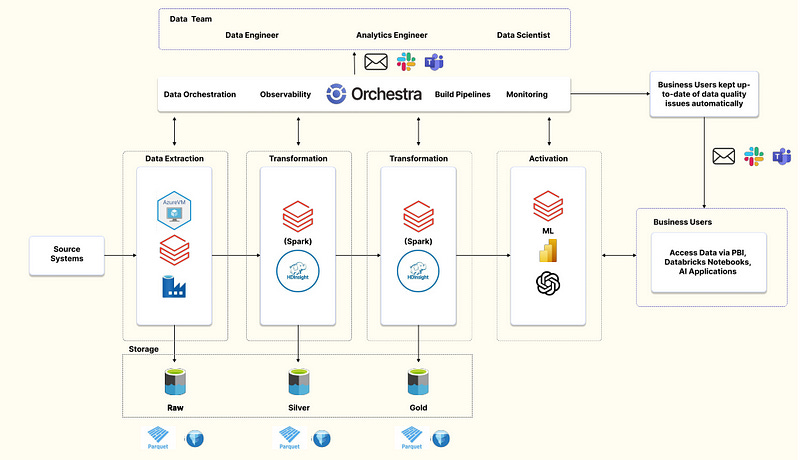The height and width of the screenshot is (460, 800).
Task: Click the Storage heading
Action: click(144, 349)
